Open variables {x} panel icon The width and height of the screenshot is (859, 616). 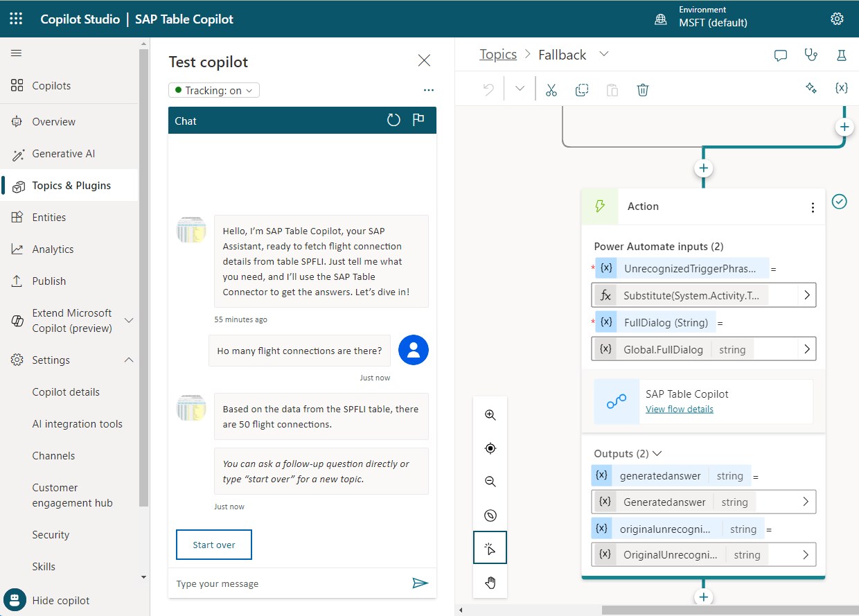pyautogui.click(x=842, y=88)
